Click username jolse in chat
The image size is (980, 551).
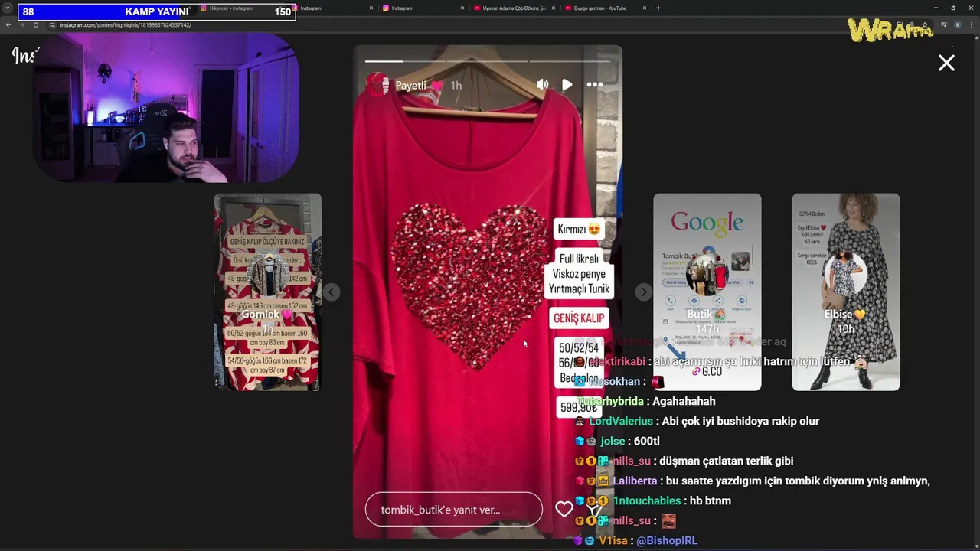612,441
